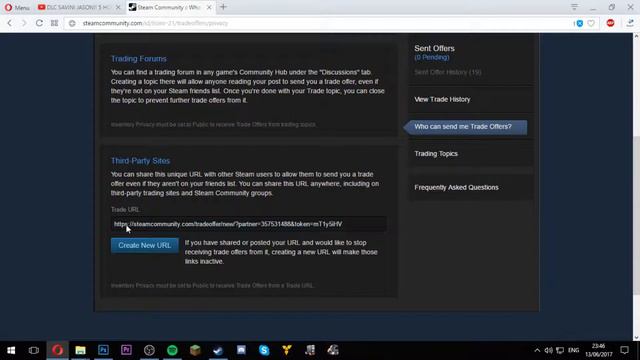
Task: Show hidden system tray icons
Action: (537, 351)
